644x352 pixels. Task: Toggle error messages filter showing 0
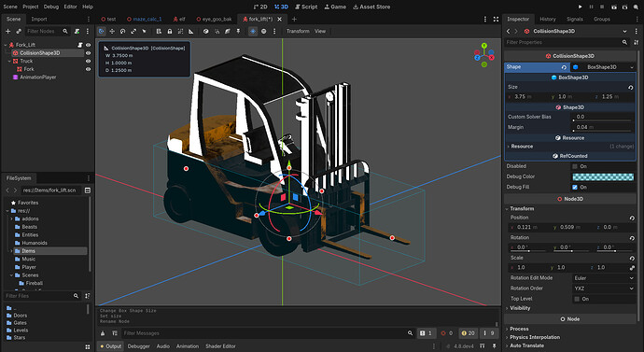point(447,333)
